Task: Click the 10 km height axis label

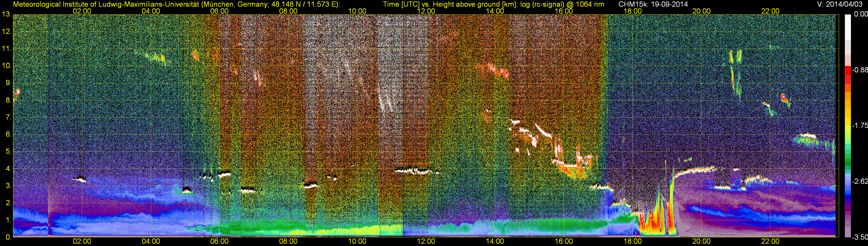Action: [6, 66]
